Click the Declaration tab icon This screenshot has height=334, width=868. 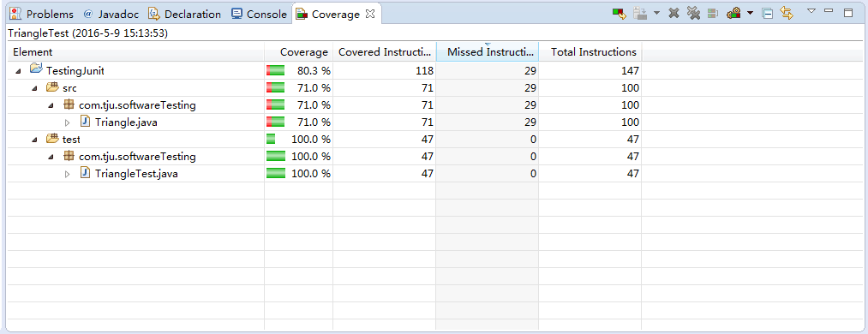[x=153, y=14]
